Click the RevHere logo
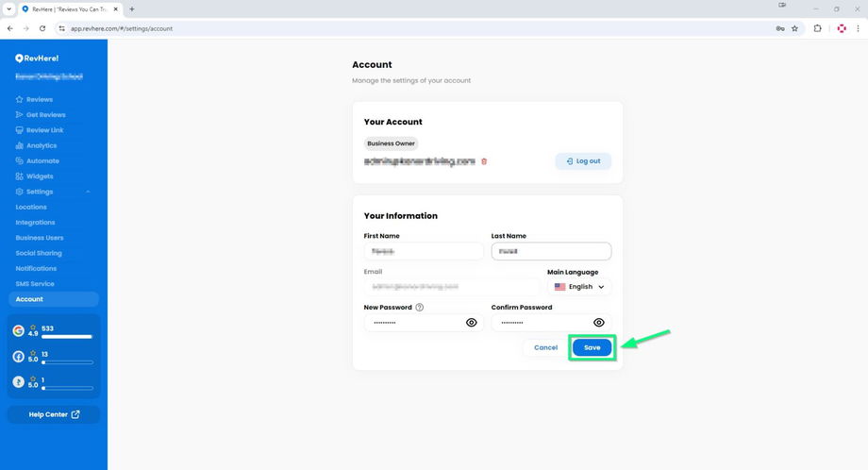 (x=37, y=59)
